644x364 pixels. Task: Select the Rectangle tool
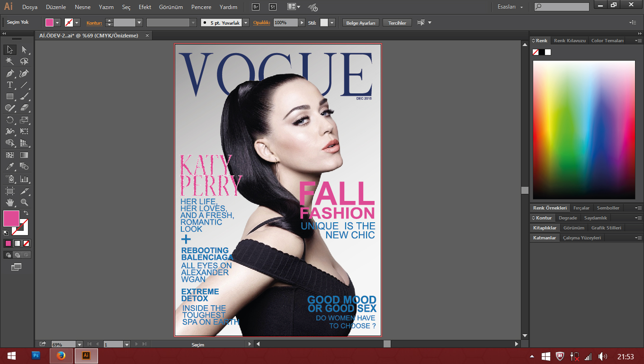coord(9,96)
